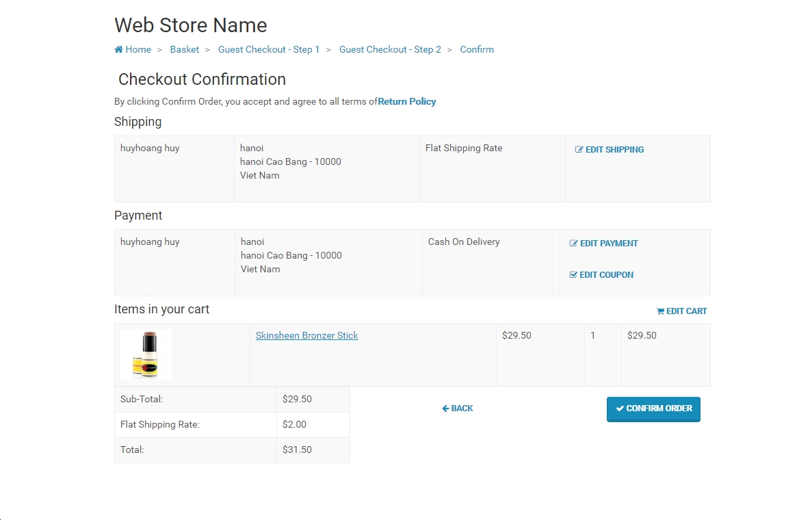Image resolution: width=812 pixels, height=520 pixels.
Task: Click the checkmark icon beside Edit Coupon
Action: (573, 275)
